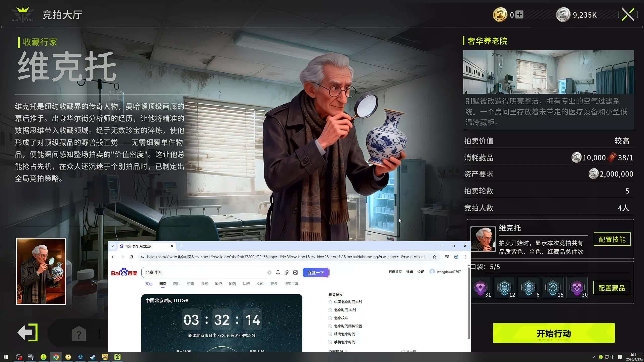Click the microphone voice search icon in Baidu
This screenshot has width=644, height=362.
(x=278, y=273)
